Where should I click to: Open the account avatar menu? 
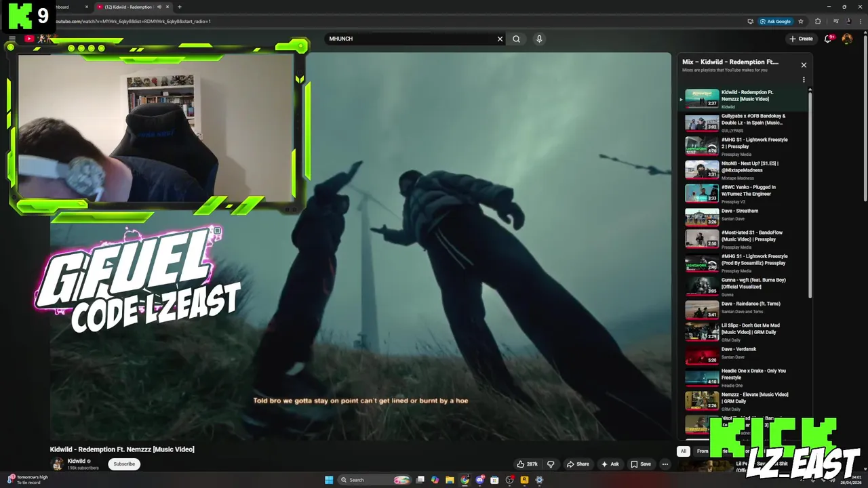pyautogui.click(x=847, y=39)
